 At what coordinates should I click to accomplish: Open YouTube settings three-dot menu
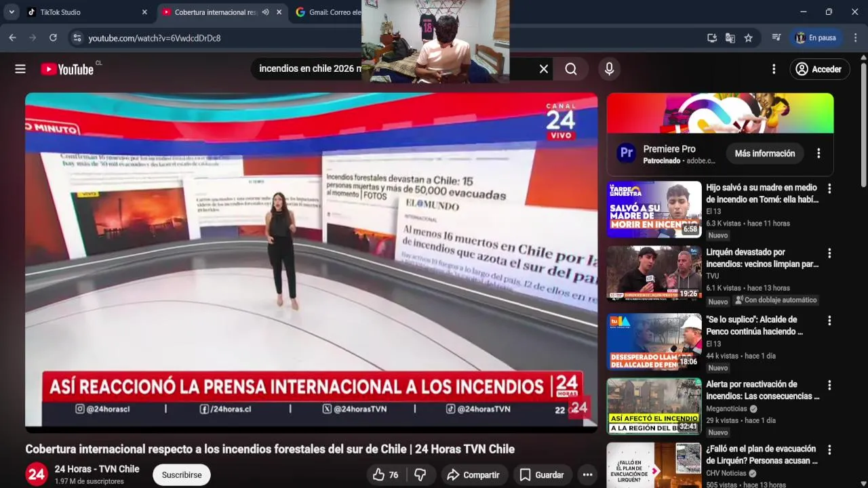[x=774, y=69]
